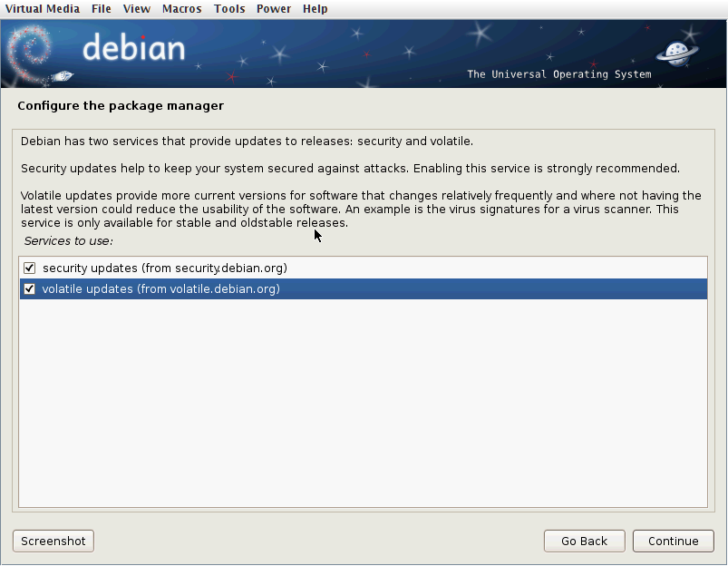Screen dimensions: 728x566
Task: Open the Tools menu
Action: 229,9
